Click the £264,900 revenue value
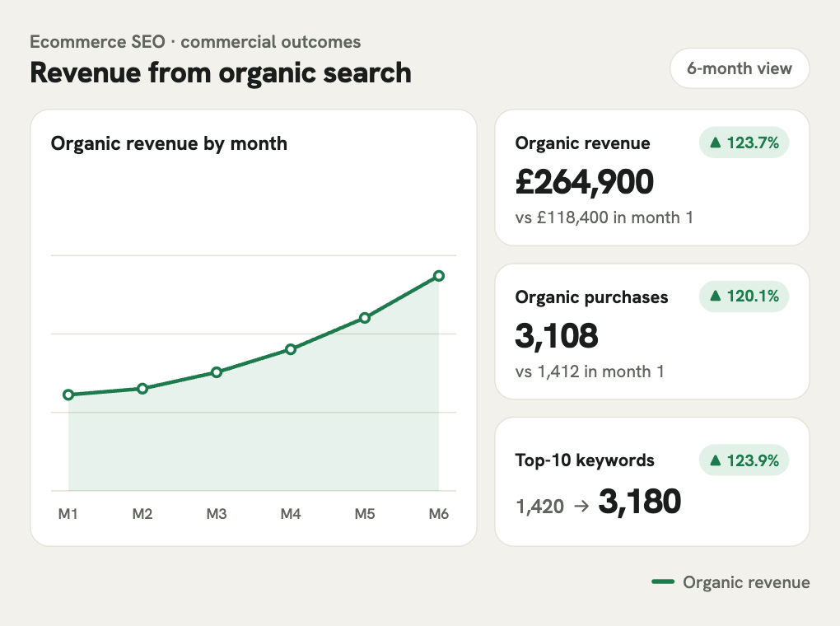Screen dimensions: 840x626 [x=585, y=182]
